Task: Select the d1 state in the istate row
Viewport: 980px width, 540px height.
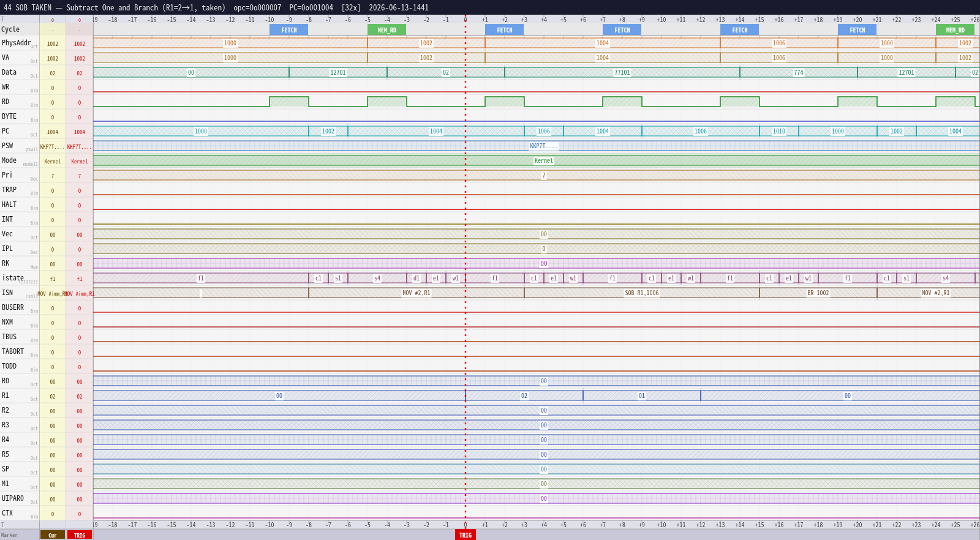Action: click(x=417, y=279)
